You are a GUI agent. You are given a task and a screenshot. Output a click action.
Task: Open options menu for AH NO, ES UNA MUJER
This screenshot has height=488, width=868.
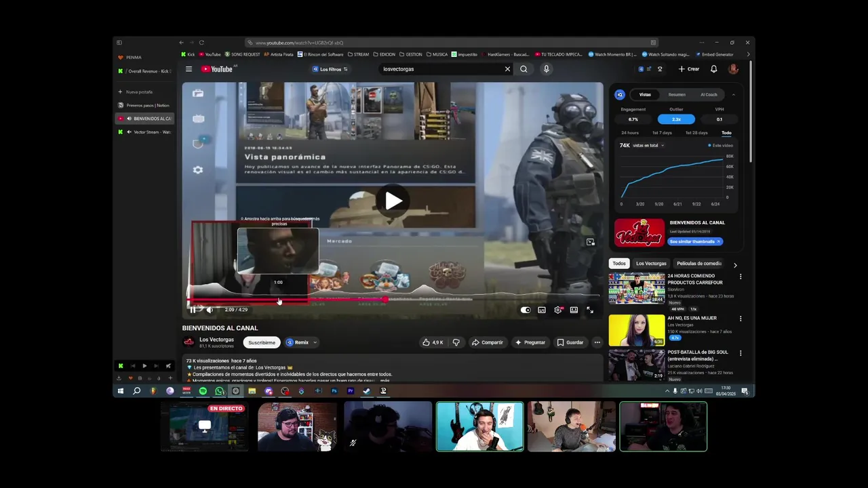point(741,319)
